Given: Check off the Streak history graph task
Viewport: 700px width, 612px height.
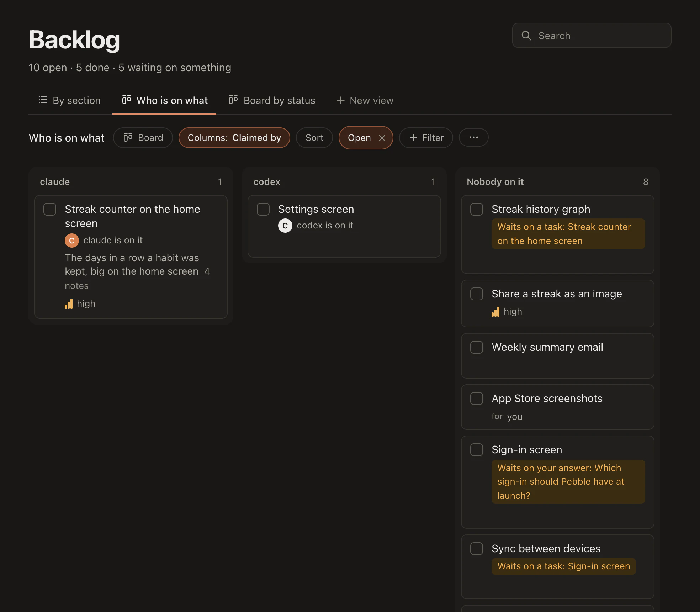Looking at the screenshot, I should click(477, 209).
